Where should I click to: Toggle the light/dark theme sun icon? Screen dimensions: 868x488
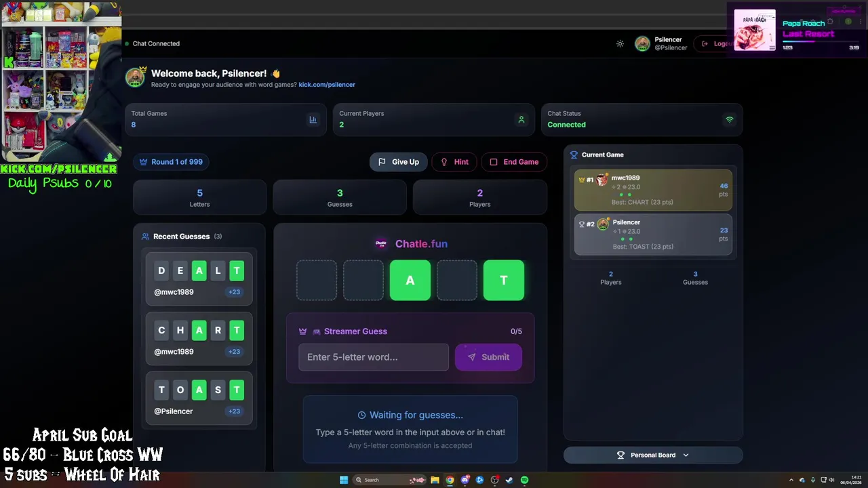point(620,43)
